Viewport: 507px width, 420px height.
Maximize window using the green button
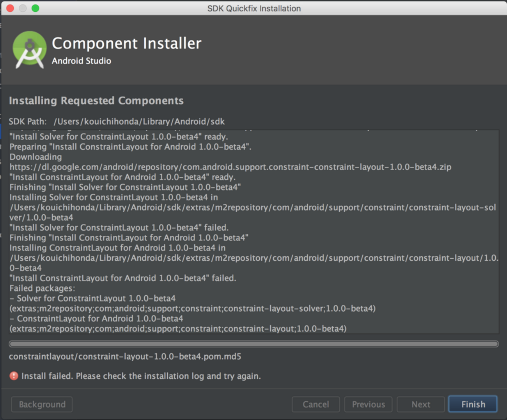[35, 8]
